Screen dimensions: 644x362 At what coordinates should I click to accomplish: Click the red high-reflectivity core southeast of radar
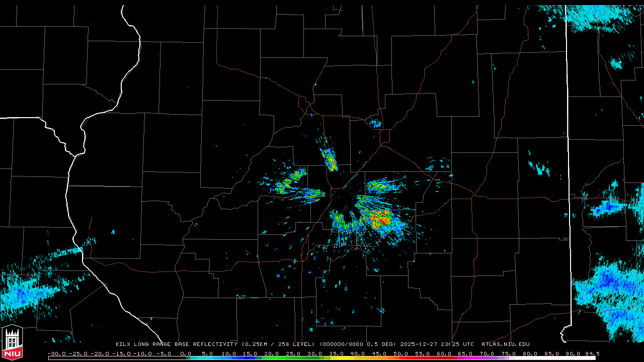(x=380, y=219)
